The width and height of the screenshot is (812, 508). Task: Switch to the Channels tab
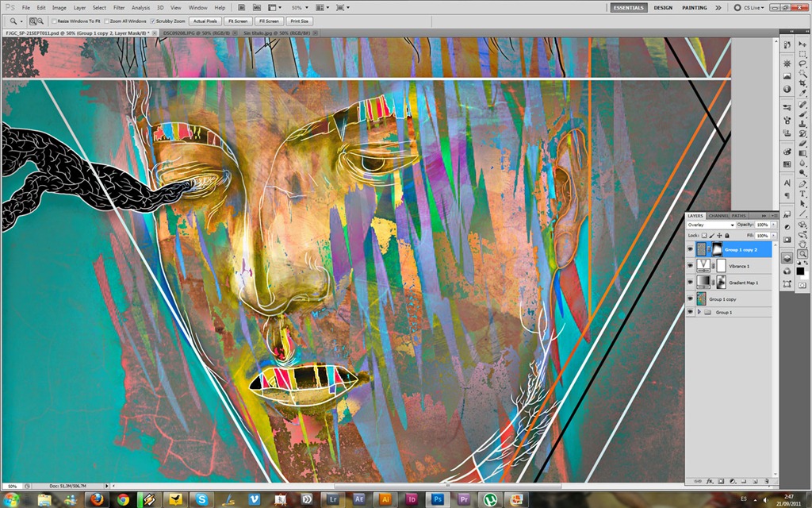click(x=718, y=215)
